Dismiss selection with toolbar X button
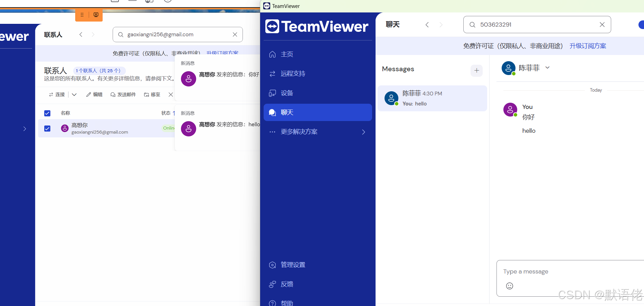Viewport: 644px width, 306px height. tap(171, 94)
